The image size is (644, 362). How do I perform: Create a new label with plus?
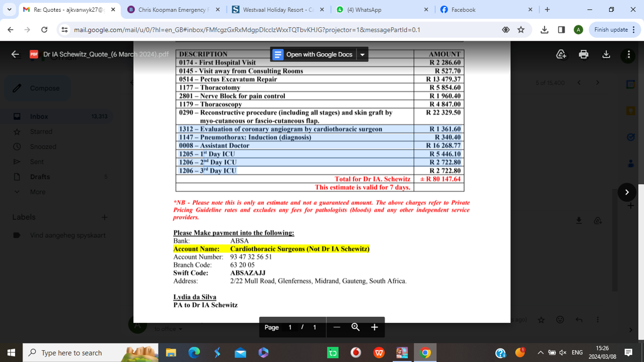click(105, 217)
